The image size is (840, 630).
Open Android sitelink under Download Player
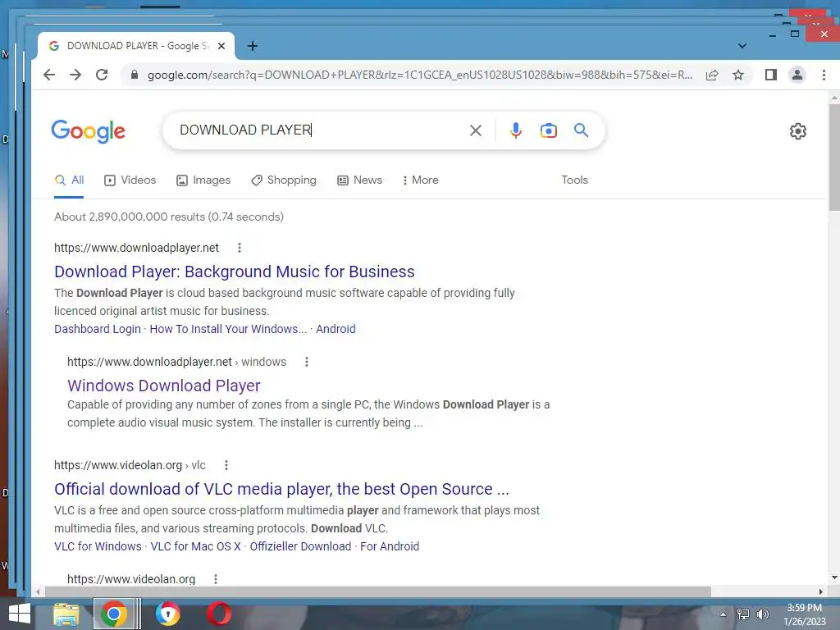pos(336,330)
